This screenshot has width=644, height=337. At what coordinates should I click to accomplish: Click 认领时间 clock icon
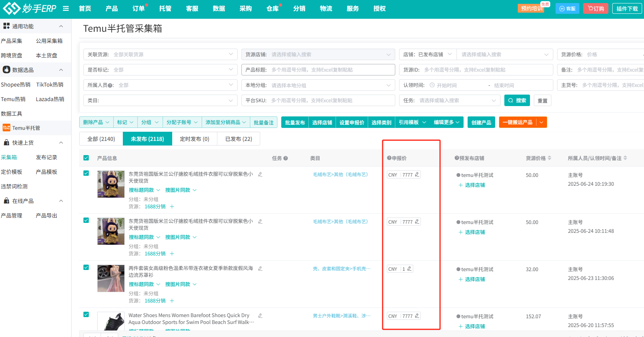click(x=432, y=85)
